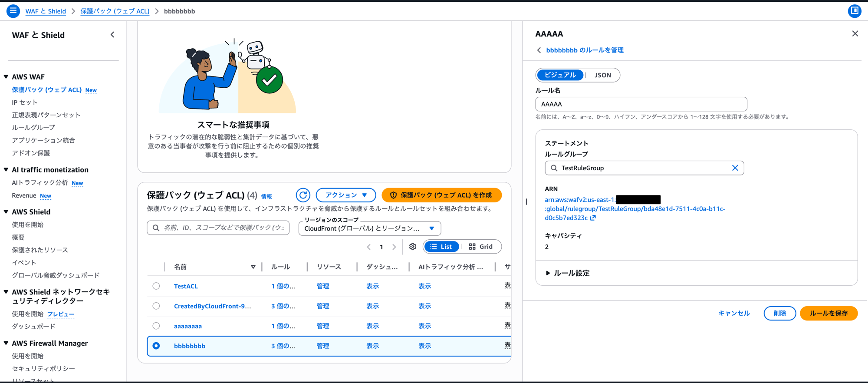Open the hamburger navigation menu icon
This screenshot has width=868, height=383.
click(13, 11)
